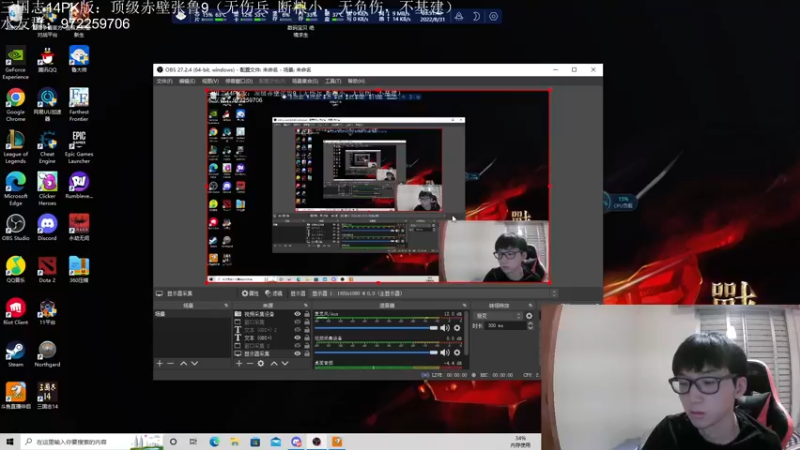Open Discord desktop shortcut

(47, 228)
